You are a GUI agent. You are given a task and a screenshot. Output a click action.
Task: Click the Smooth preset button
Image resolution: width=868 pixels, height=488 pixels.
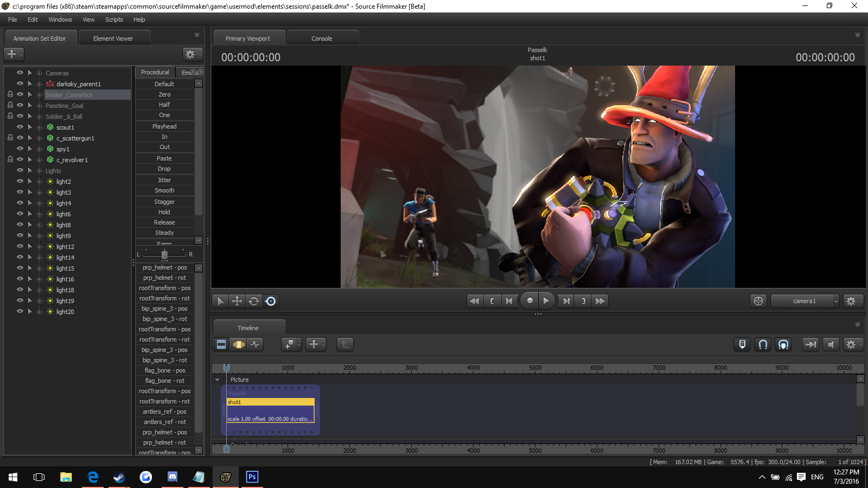coord(164,190)
